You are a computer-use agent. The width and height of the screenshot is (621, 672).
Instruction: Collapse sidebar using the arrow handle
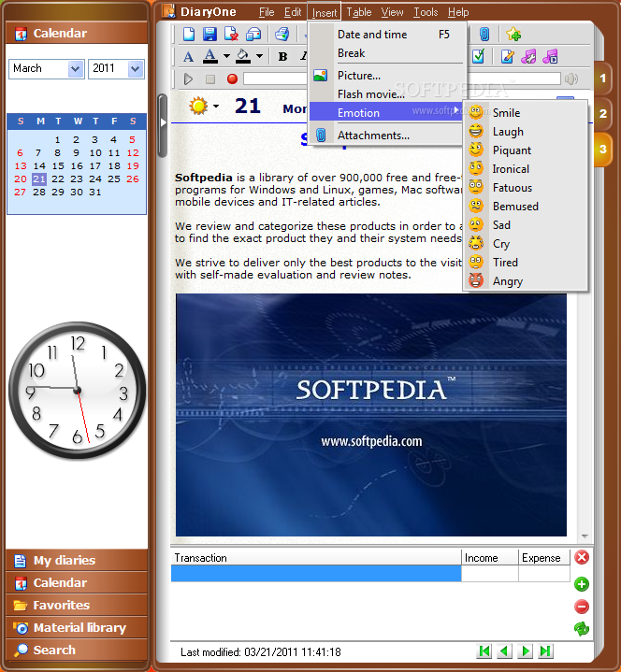pyautogui.click(x=163, y=122)
